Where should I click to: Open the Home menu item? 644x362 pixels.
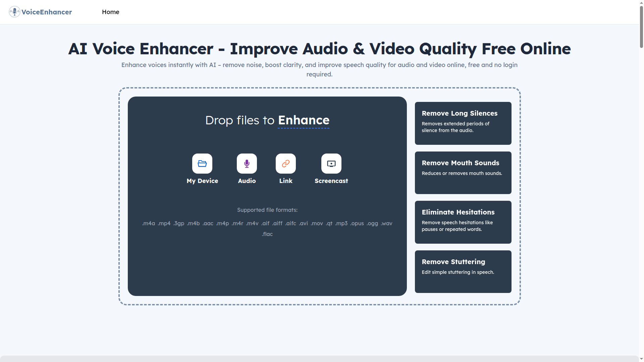click(x=110, y=12)
